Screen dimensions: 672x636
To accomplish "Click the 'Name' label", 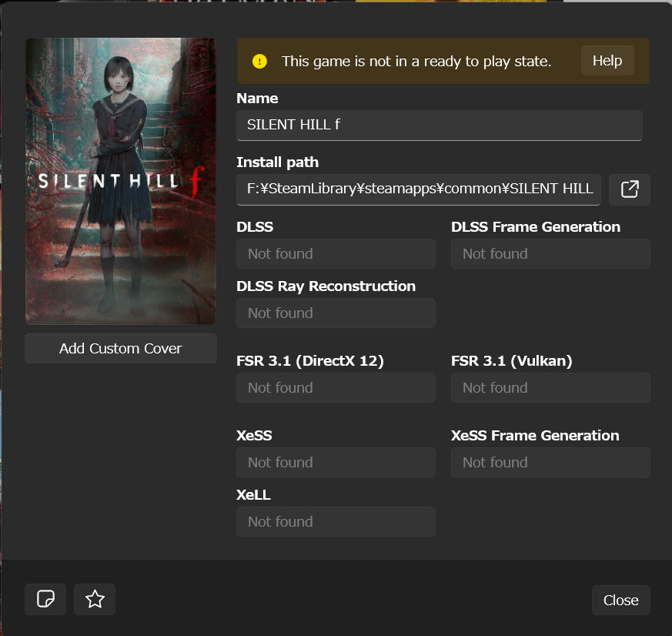I will point(257,99).
